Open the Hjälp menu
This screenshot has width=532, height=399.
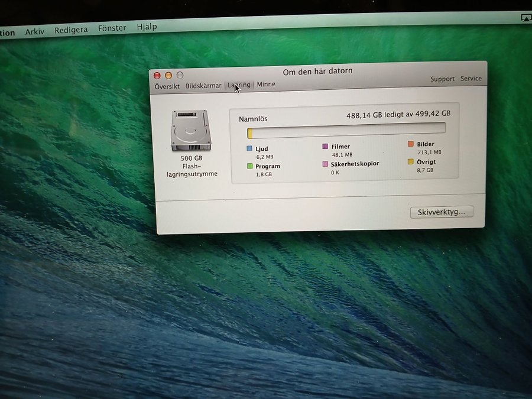pos(147,27)
